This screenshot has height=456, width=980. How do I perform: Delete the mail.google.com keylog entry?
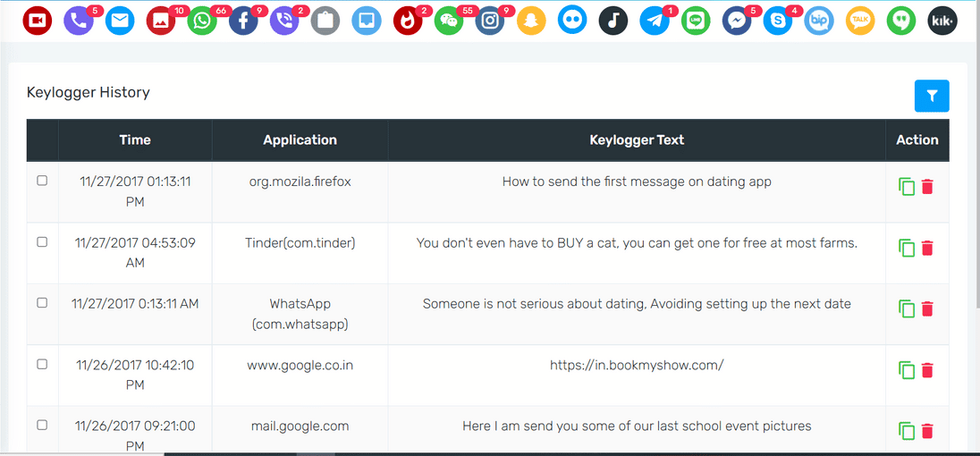927,430
